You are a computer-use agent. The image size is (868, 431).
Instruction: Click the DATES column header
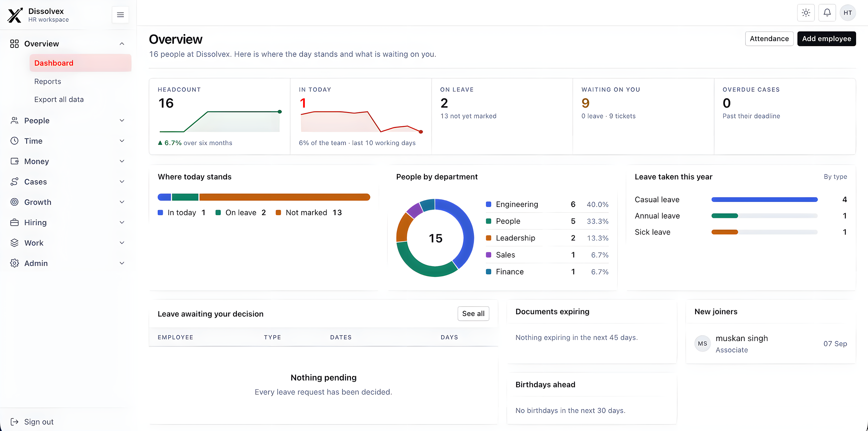341,337
